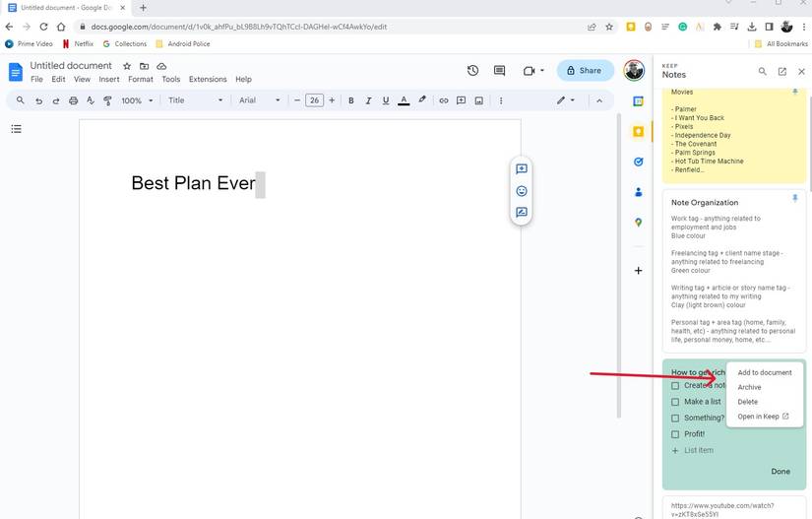The image size is (812, 519).
Task: Check the 'Make a list' checkbox
Action: pyautogui.click(x=675, y=402)
